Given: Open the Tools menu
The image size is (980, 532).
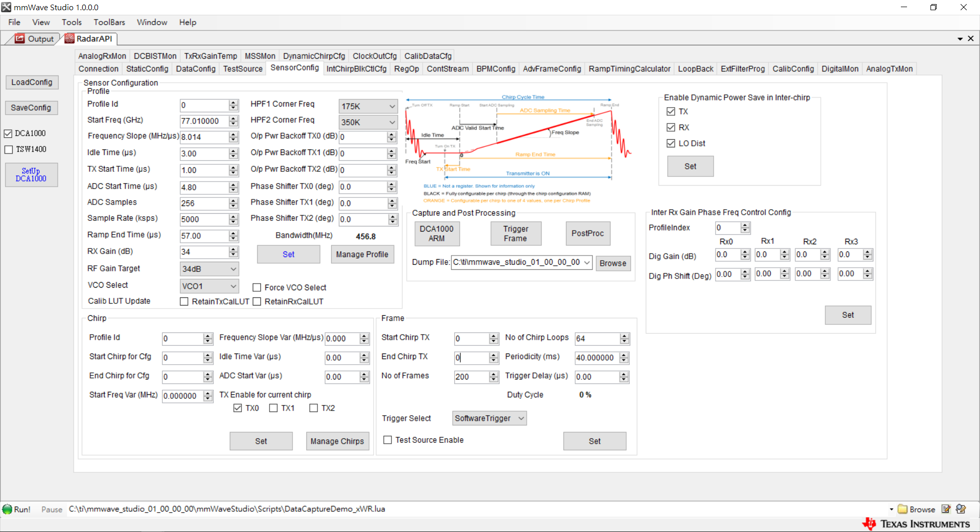Looking at the screenshot, I should pyautogui.click(x=71, y=22).
